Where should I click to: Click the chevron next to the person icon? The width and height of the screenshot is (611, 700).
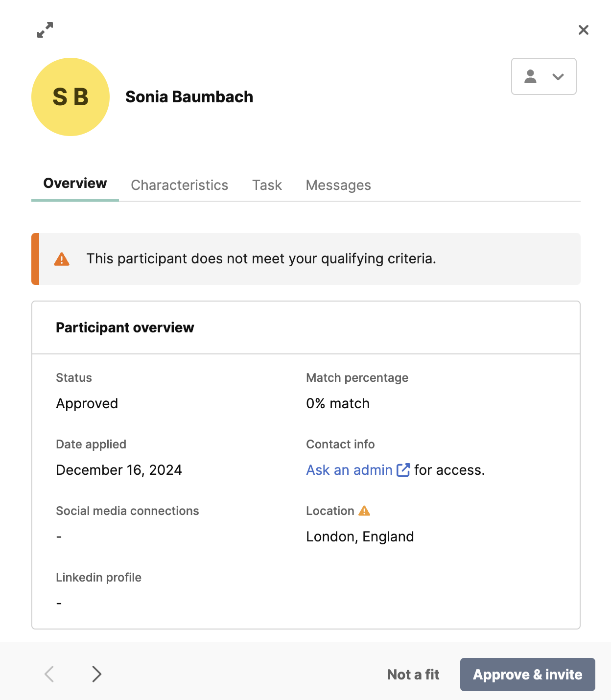[x=558, y=77]
